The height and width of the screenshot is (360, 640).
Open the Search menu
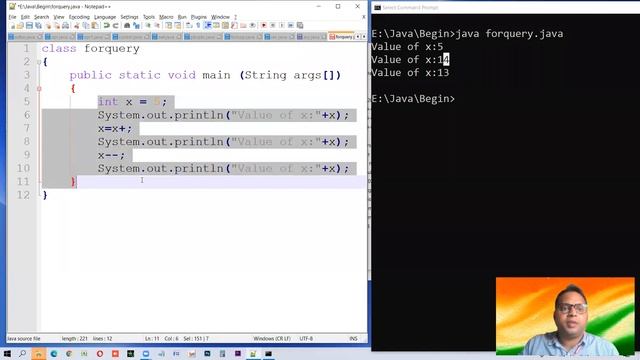[x=41, y=17]
